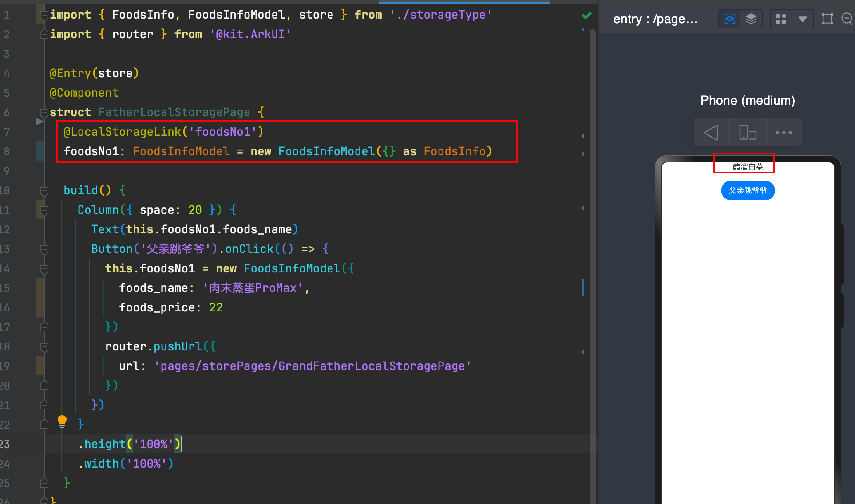Click '.height' on line 23

102,444
